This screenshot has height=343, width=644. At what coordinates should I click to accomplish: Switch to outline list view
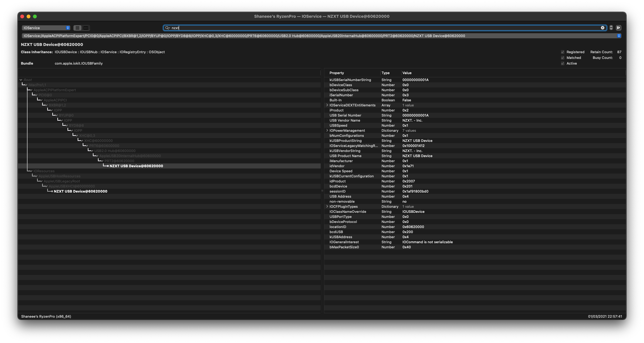[x=77, y=28]
